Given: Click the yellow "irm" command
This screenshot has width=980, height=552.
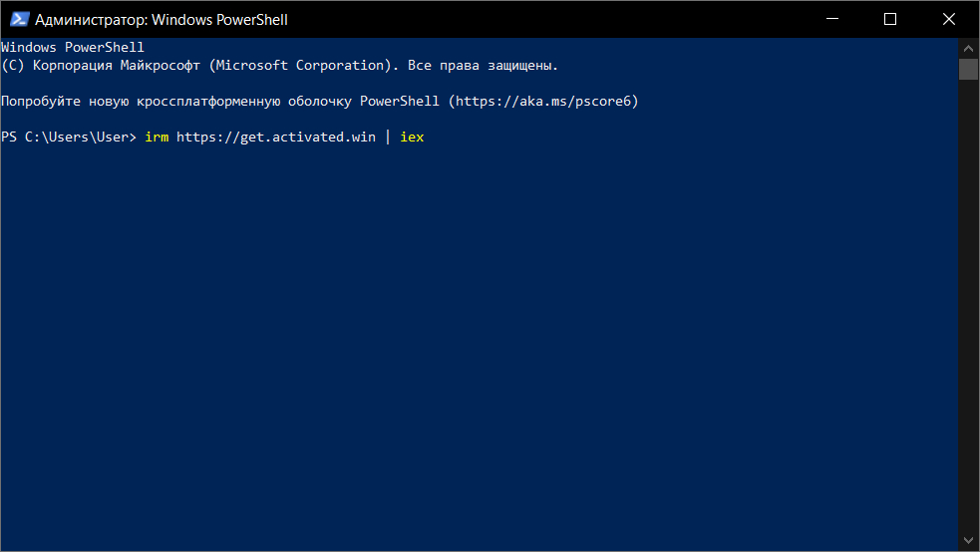Looking at the screenshot, I should pyautogui.click(x=157, y=138).
